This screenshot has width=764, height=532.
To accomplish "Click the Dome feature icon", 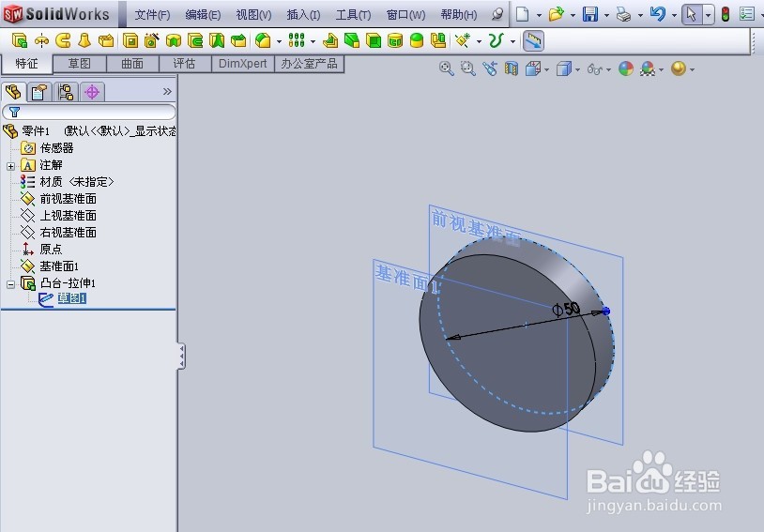I will [417, 40].
